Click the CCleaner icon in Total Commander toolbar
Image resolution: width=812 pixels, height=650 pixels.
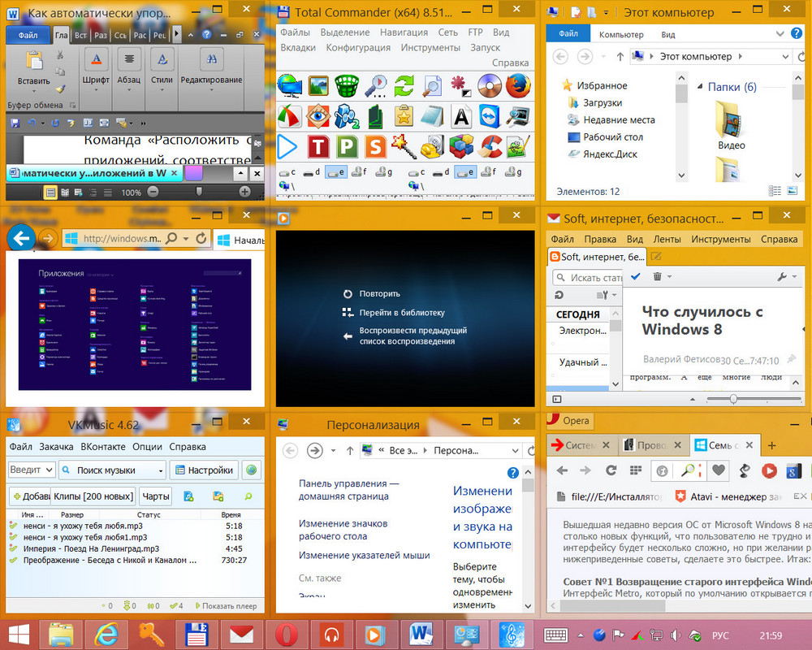pyautogui.click(x=490, y=147)
